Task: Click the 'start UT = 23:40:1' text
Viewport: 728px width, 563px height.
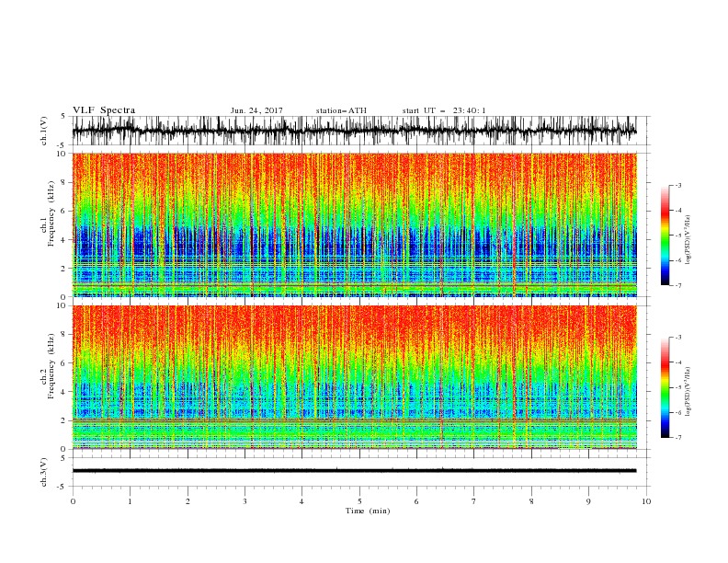Action: coord(444,110)
